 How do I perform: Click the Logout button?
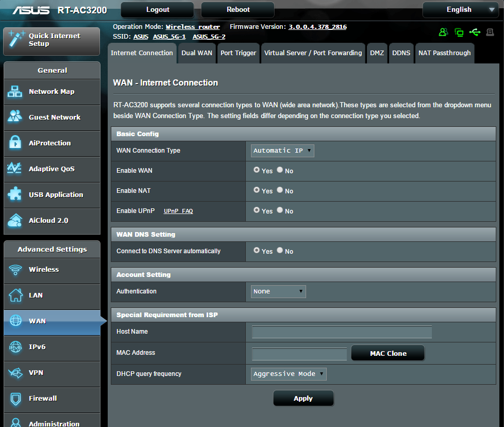pyautogui.click(x=158, y=10)
